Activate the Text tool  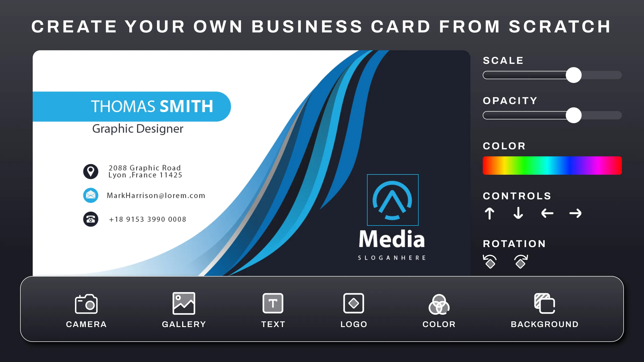click(273, 310)
